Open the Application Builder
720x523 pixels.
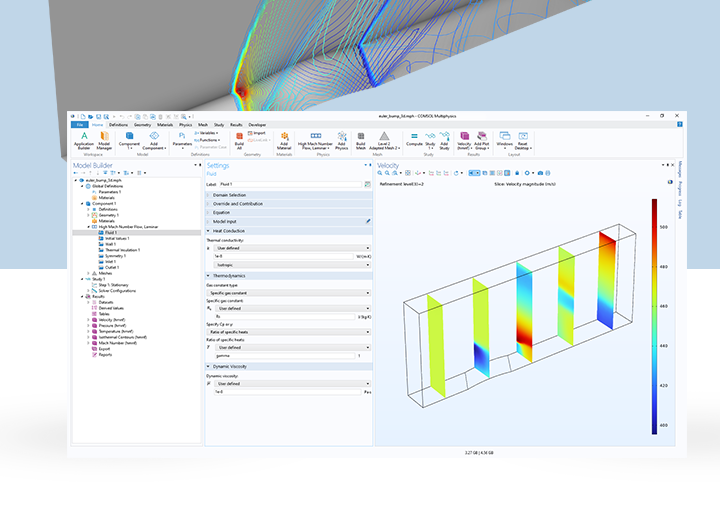click(x=84, y=140)
